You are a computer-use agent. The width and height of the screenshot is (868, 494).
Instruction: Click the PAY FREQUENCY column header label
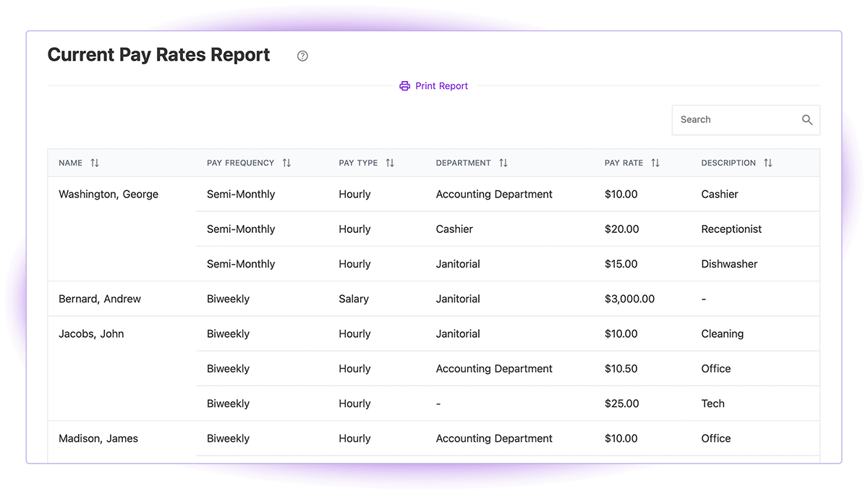click(x=240, y=163)
